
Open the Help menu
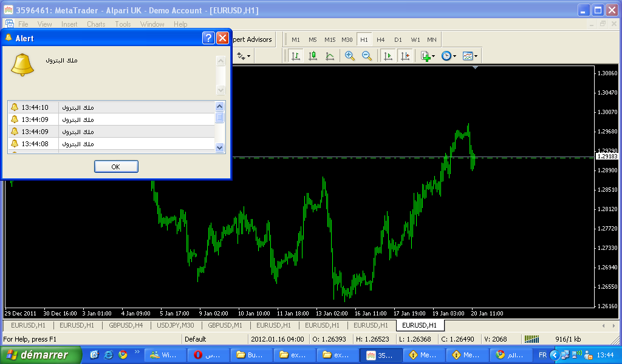[x=180, y=24]
